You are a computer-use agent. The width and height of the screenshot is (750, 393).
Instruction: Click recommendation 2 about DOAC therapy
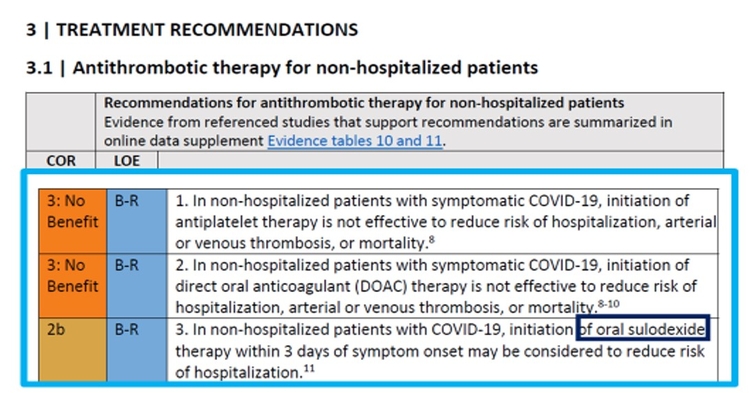point(443,286)
